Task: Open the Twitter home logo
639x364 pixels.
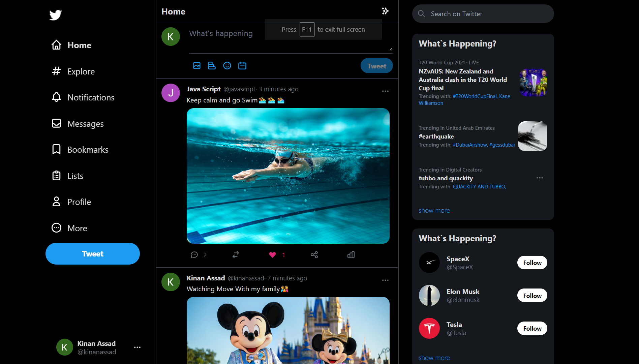Action: coord(55,15)
